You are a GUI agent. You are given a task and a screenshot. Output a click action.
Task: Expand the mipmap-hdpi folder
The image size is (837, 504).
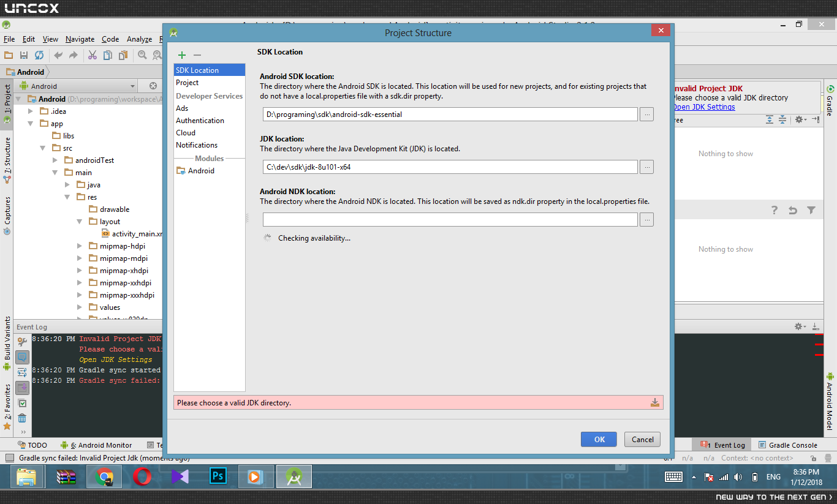[80, 246]
